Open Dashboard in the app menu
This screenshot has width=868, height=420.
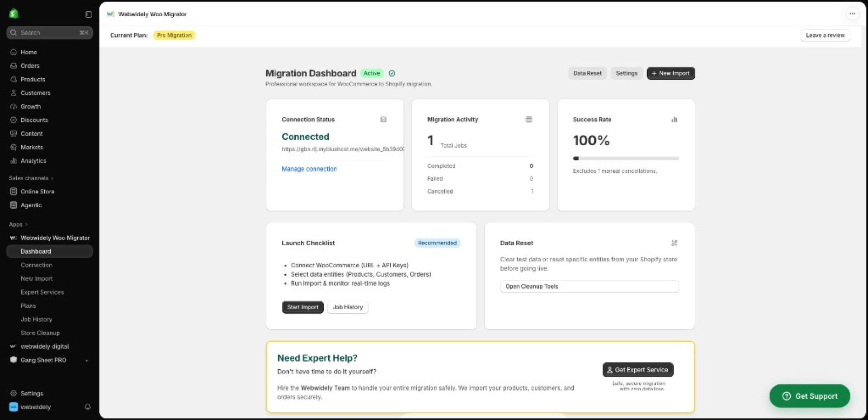tap(50, 251)
